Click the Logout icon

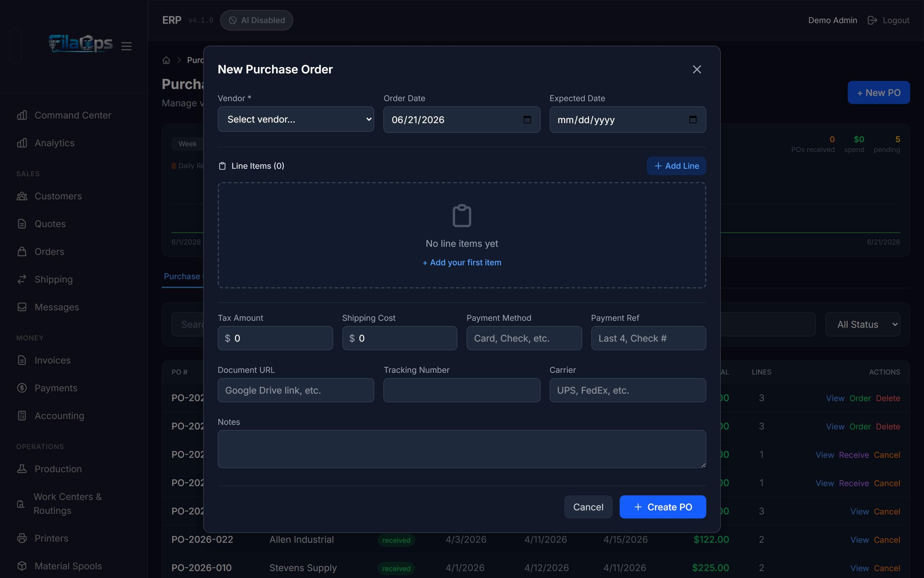click(x=872, y=20)
